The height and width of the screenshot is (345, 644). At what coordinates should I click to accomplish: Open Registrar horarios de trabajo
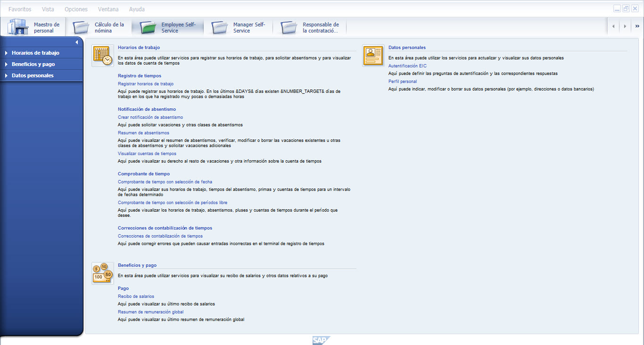[146, 83]
